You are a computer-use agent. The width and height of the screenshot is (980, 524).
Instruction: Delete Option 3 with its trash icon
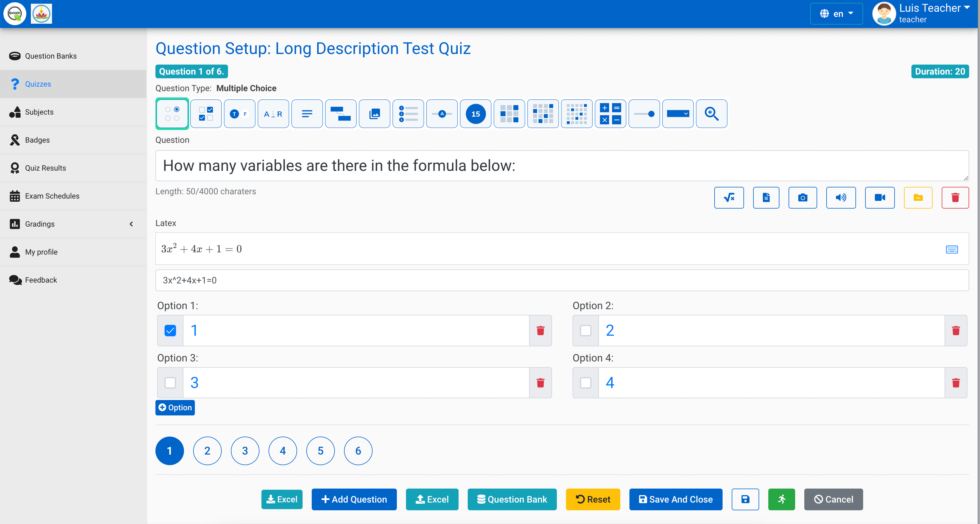click(x=540, y=383)
